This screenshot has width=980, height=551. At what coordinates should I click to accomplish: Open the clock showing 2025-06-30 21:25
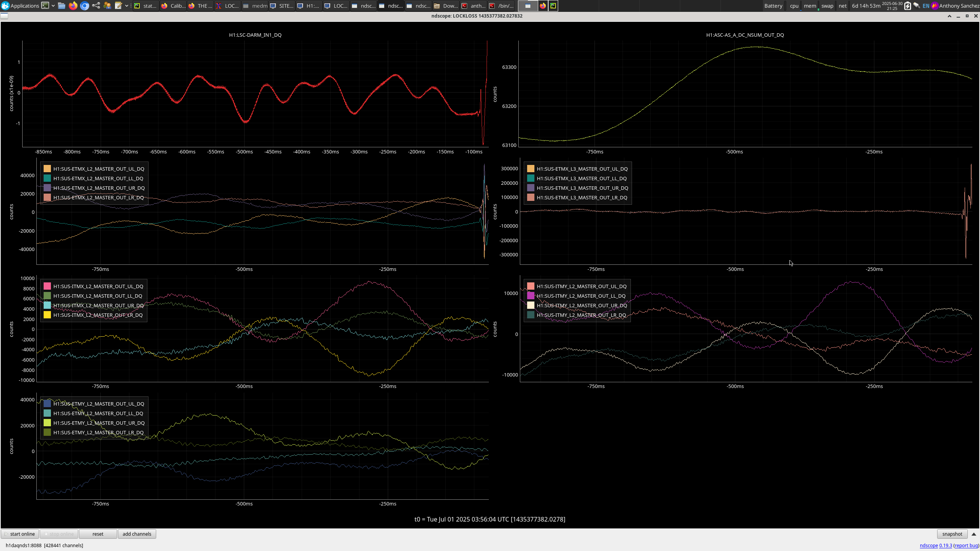[x=892, y=6]
